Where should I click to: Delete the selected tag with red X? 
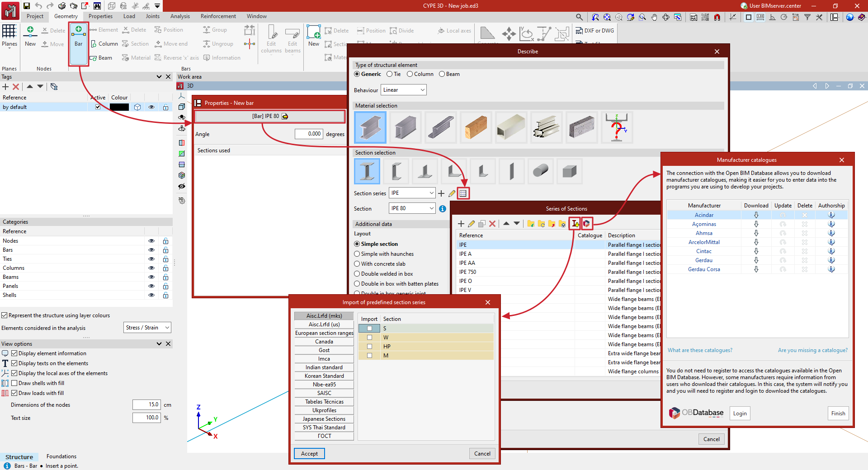16,87
